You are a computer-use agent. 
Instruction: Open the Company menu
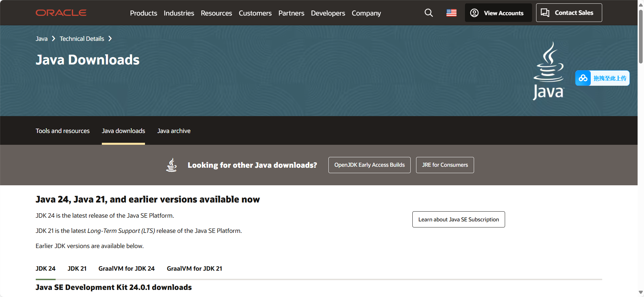click(x=366, y=13)
